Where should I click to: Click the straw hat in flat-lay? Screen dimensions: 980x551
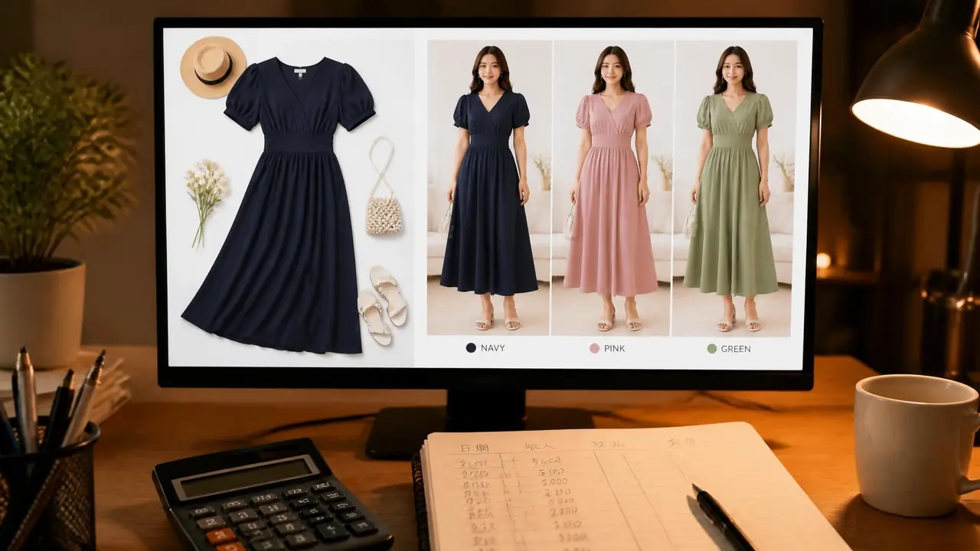pos(213,67)
